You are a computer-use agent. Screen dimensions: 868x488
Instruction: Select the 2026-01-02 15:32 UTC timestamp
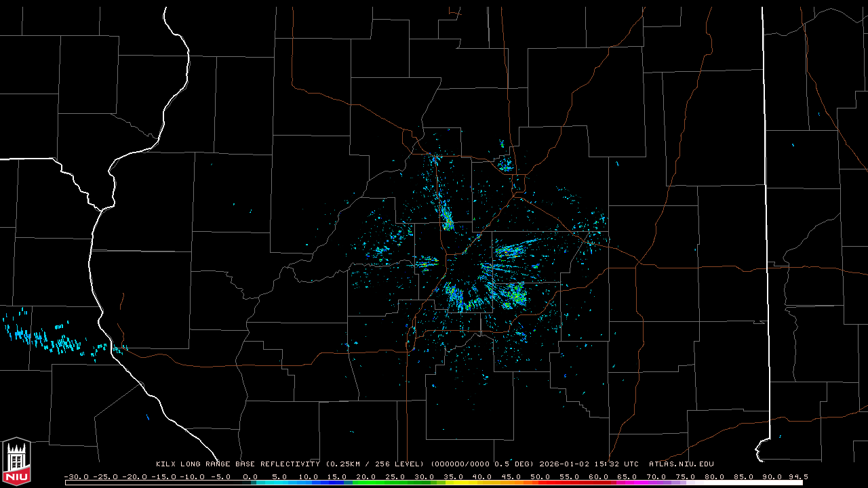click(589, 464)
